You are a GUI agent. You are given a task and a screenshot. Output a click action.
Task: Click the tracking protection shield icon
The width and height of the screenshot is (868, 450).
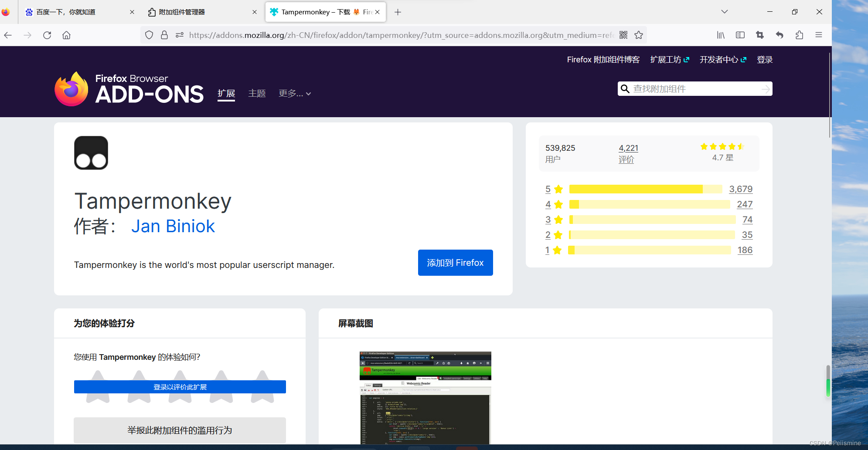(x=149, y=35)
